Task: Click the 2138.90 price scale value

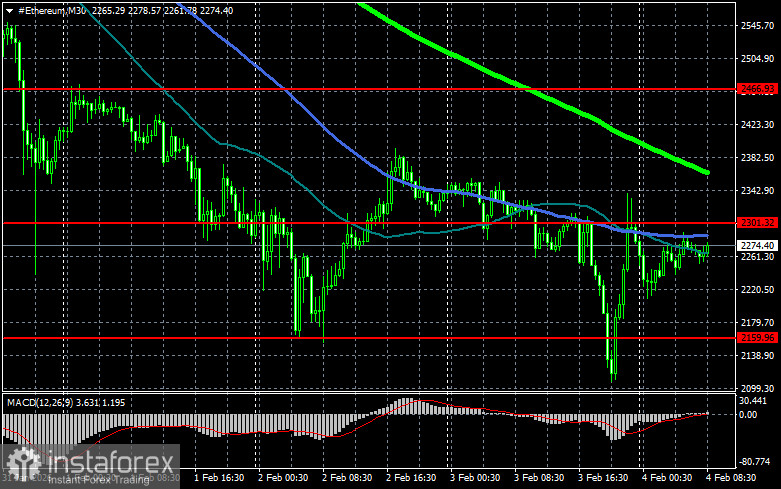Action: (758, 356)
